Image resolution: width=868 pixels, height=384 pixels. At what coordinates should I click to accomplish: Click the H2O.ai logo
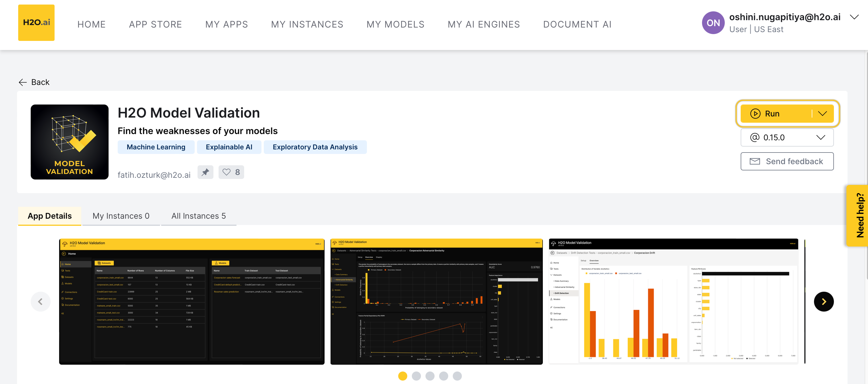click(36, 22)
